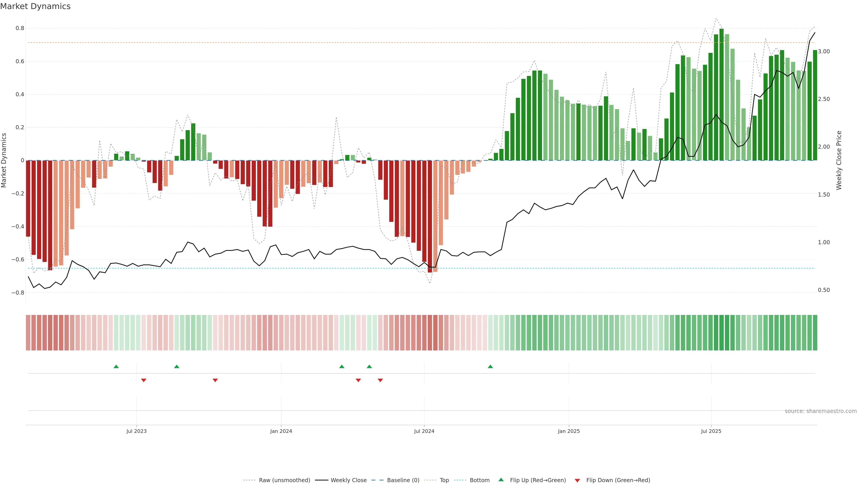
Task: Toggle the Weekly Close legend entry
Action: coord(348,480)
